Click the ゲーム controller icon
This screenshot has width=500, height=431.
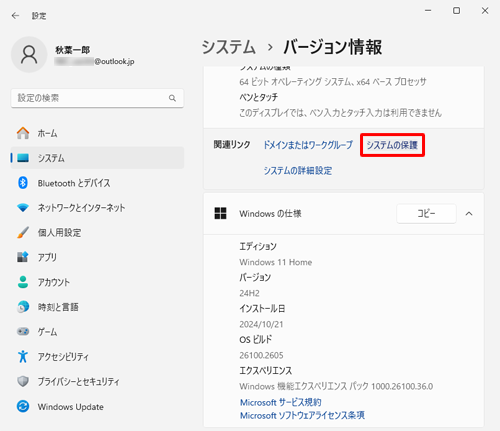pos(23,331)
